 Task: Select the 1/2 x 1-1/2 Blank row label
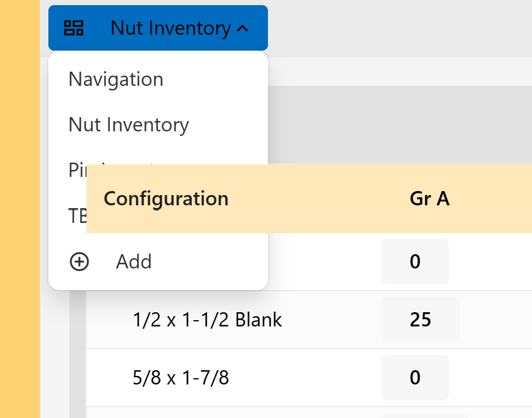tap(207, 320)
